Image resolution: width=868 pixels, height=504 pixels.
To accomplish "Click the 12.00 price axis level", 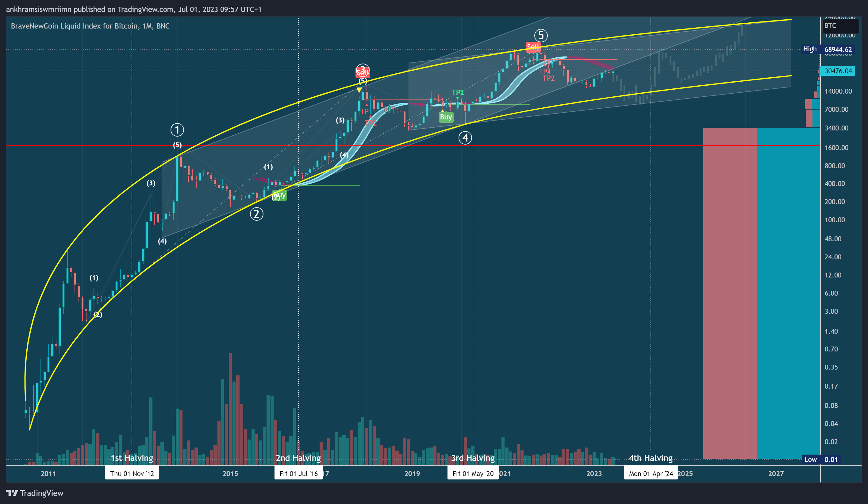I will point(833,275).
